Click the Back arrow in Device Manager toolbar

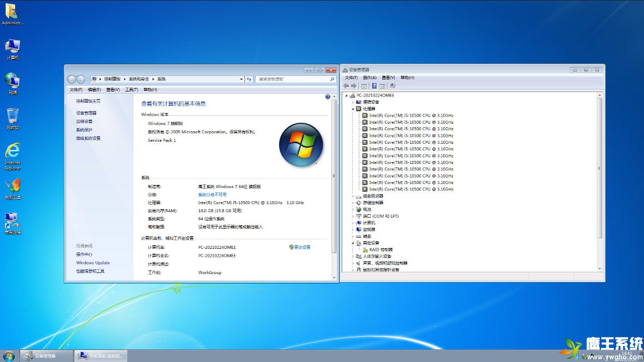[346, 85]
